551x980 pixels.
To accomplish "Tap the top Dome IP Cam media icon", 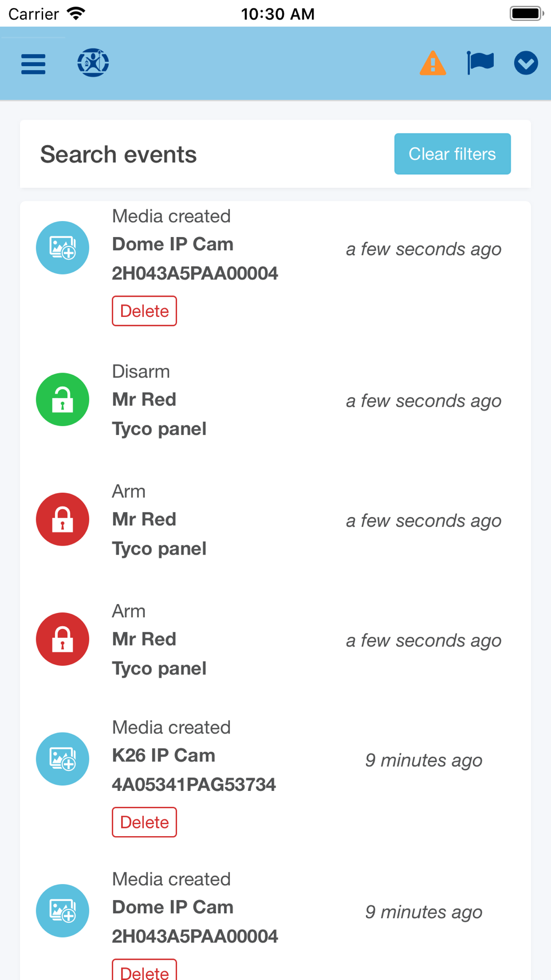I will coord(62,248).
